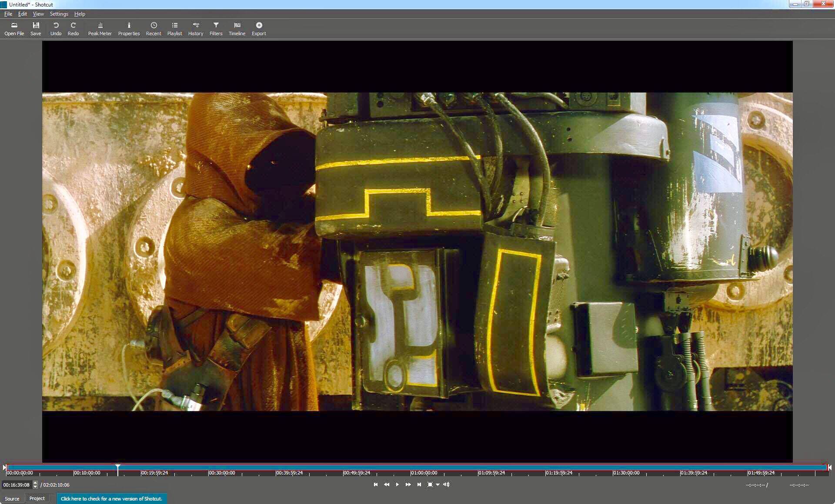
Task: Redo the last undone action
Action: point(73,29)
